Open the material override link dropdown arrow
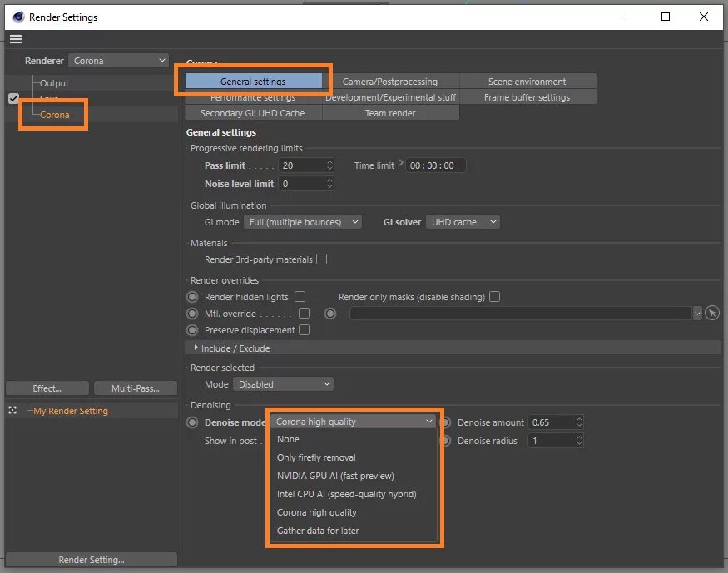The image size is (728, 573). tap(697, 314)
